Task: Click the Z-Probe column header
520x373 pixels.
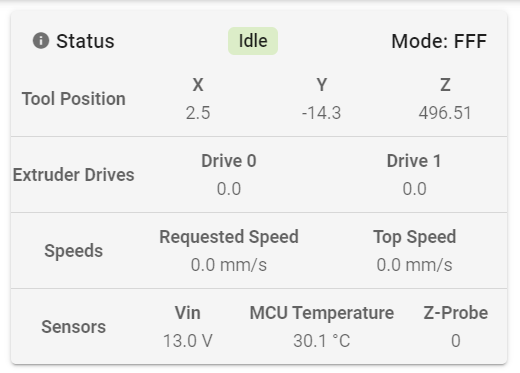Action: (456, 313)
